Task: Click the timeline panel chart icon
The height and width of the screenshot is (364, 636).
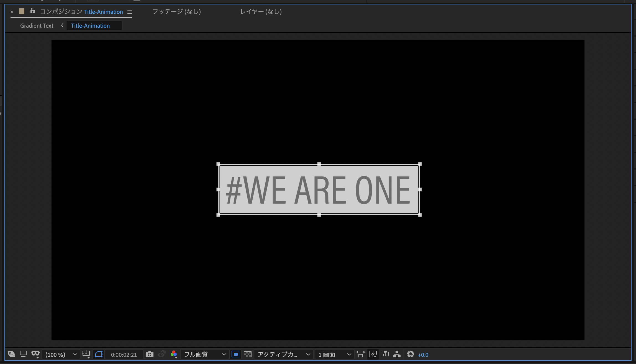Action: pyautogui.click(x=385, y=354)
